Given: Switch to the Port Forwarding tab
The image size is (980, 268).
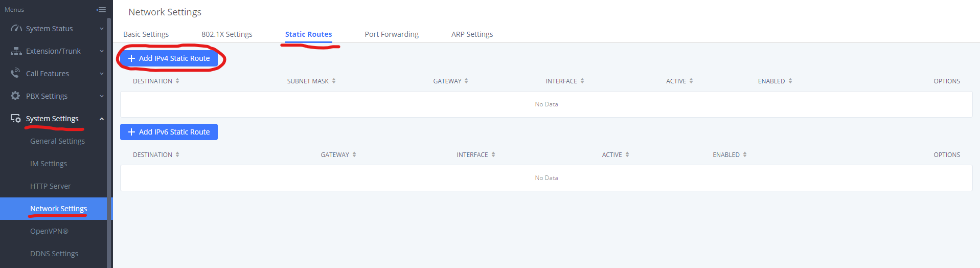Looking at the screenshot, I should point(392,34).
